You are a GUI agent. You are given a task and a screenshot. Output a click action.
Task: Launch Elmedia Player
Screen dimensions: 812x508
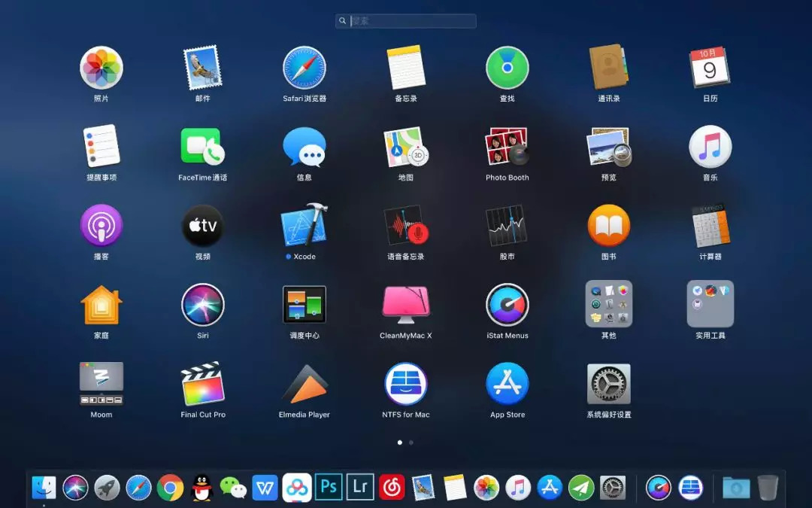304,385
